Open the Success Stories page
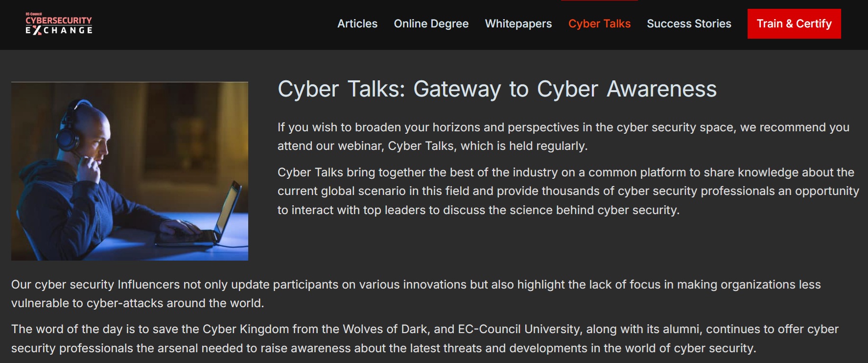 click(x=689, y=24)
